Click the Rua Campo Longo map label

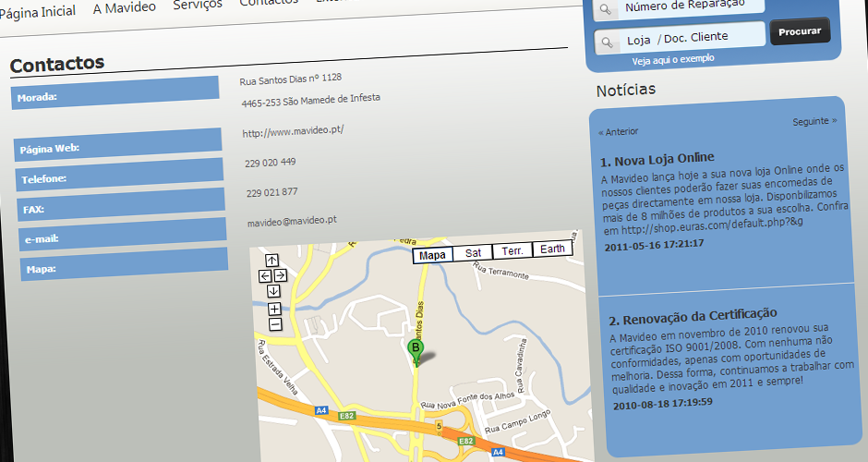click(518, 422)
